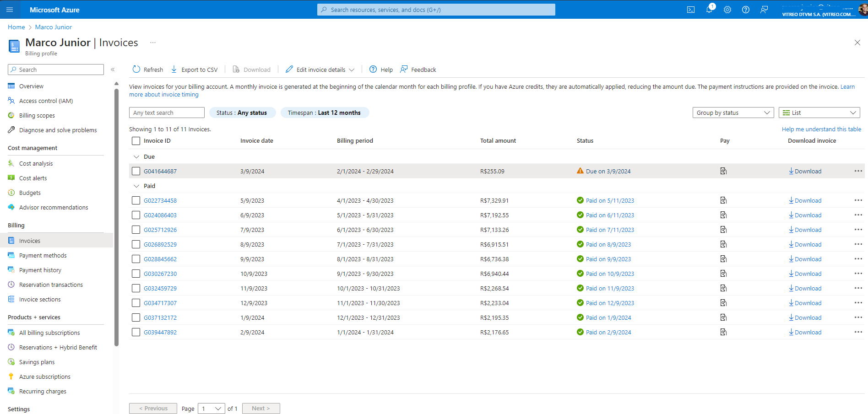This screenshot has width=868, height=414.
Task: Collapse the Paid invoice group
Action: click(136, 186)
